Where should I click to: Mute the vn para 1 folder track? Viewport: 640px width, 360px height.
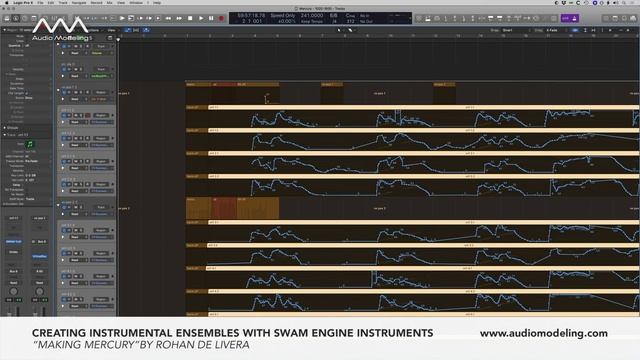pyautogui.click(x=76, y=92)
